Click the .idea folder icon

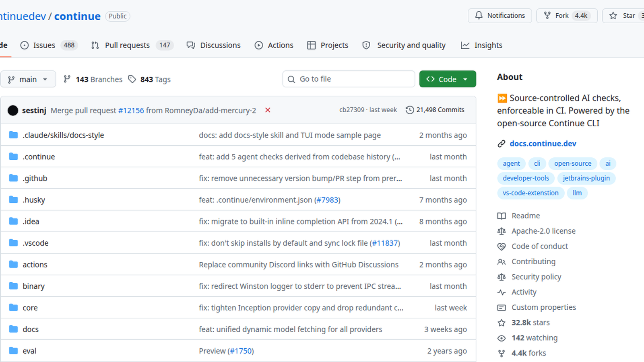click(13, 221)
